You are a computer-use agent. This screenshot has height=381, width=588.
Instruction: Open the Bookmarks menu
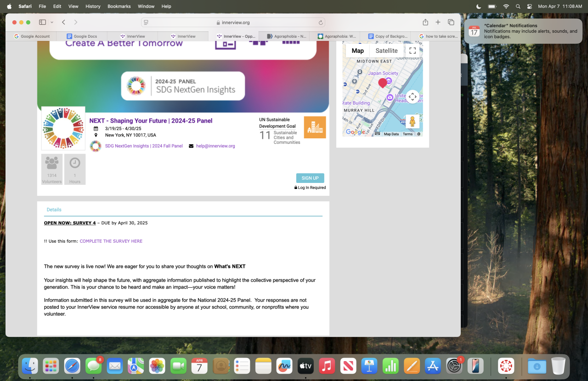[x=119, y=6]
